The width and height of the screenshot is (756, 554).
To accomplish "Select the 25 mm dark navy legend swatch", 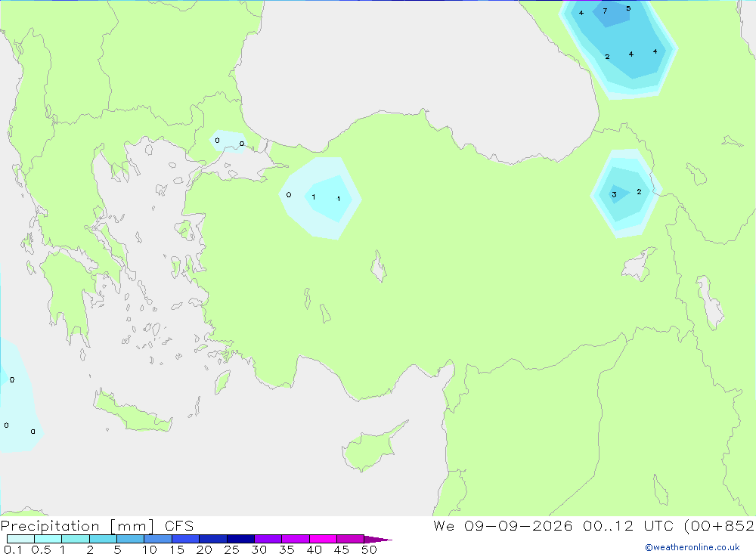I will (240, 539).
